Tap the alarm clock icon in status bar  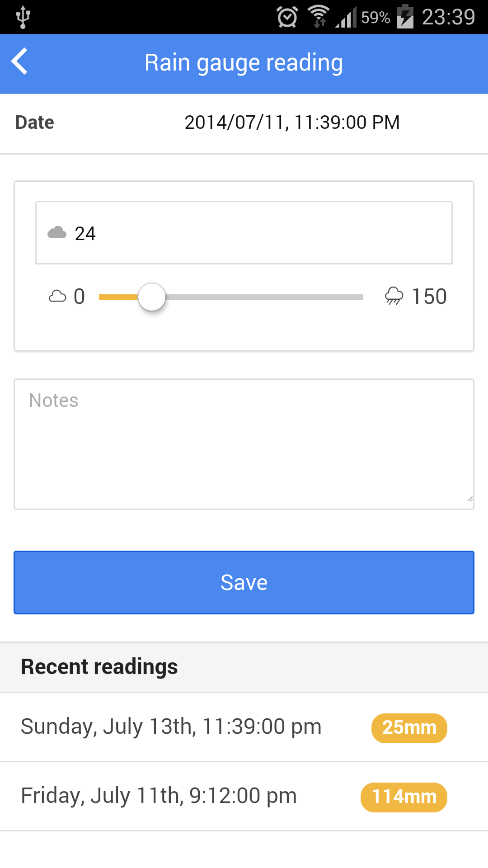click(286, 17)
